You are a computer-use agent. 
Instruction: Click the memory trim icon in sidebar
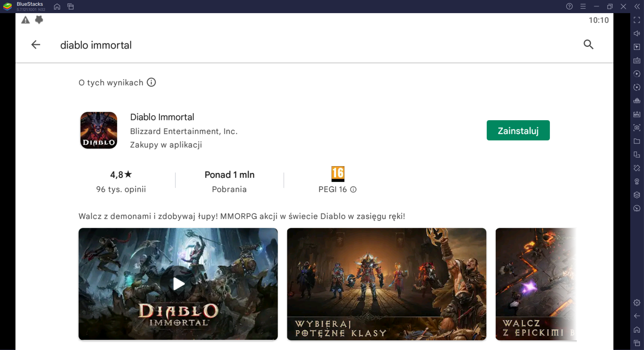637,101
